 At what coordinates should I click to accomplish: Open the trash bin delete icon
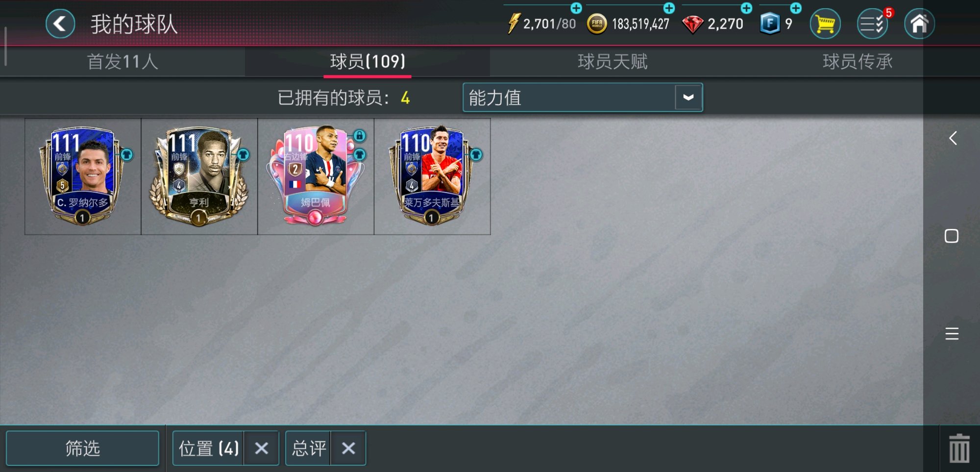(959, 448)
